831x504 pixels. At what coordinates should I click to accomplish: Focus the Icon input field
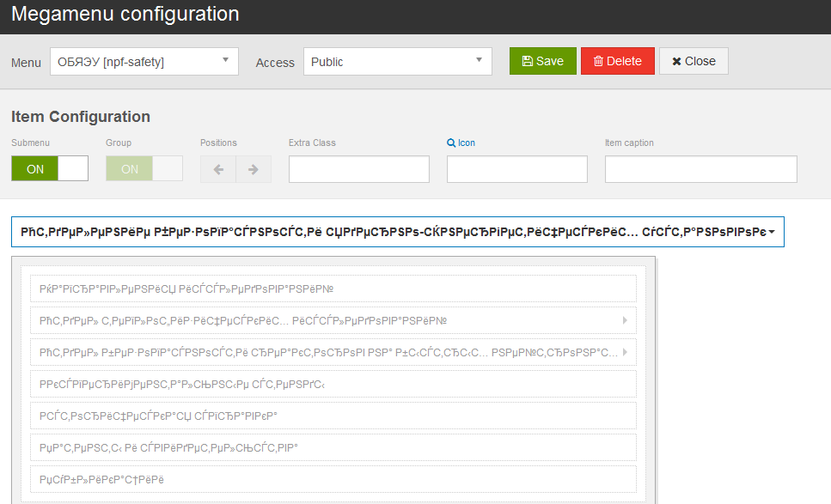pos(516,169)
